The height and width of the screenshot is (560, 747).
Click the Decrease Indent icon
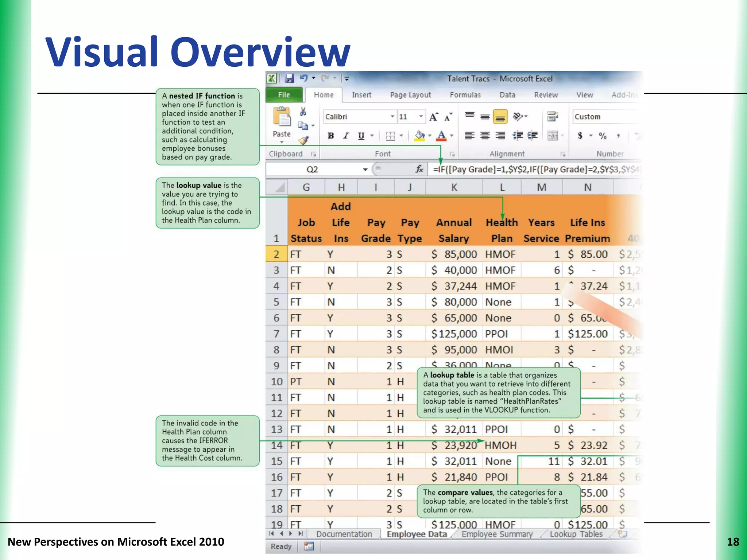[518, 136]
